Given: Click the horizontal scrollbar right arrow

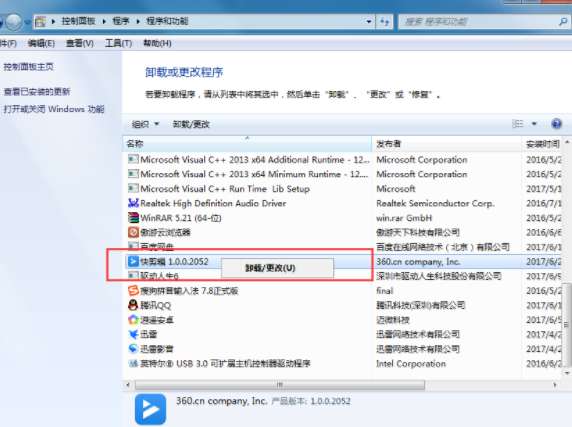Looking at the screenshot, I should pos(555,385).
